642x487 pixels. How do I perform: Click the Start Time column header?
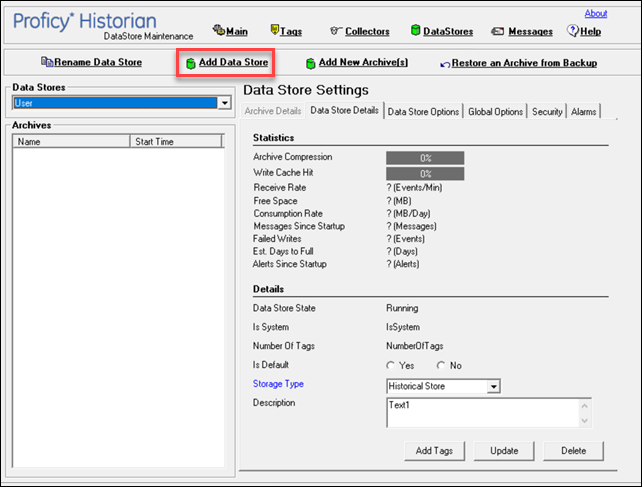176,142
